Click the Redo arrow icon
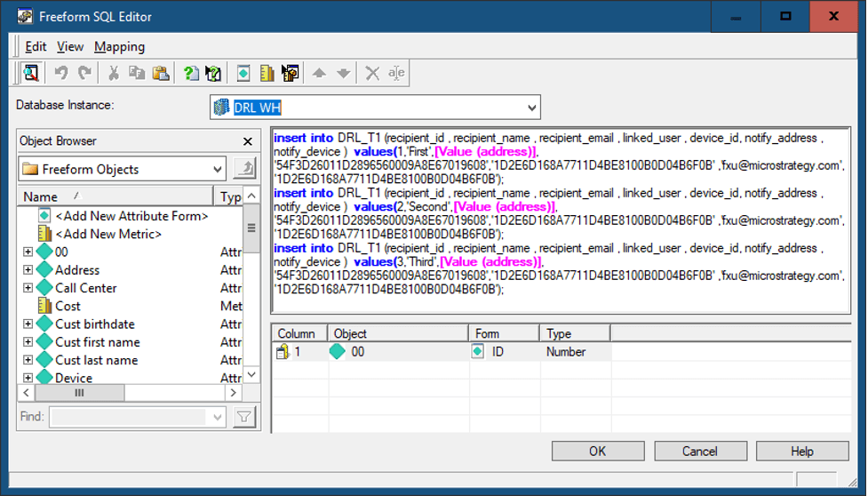868x496 pixels. point(84,73)
